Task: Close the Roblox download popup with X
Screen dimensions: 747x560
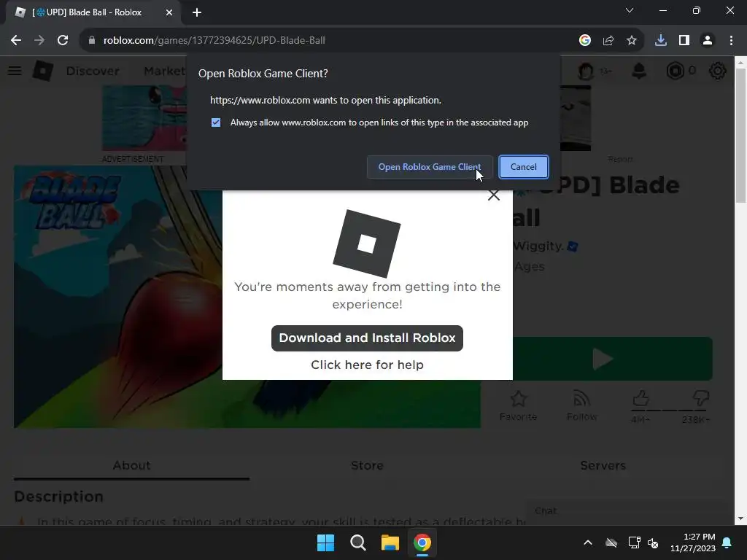Action: point(494,195)
